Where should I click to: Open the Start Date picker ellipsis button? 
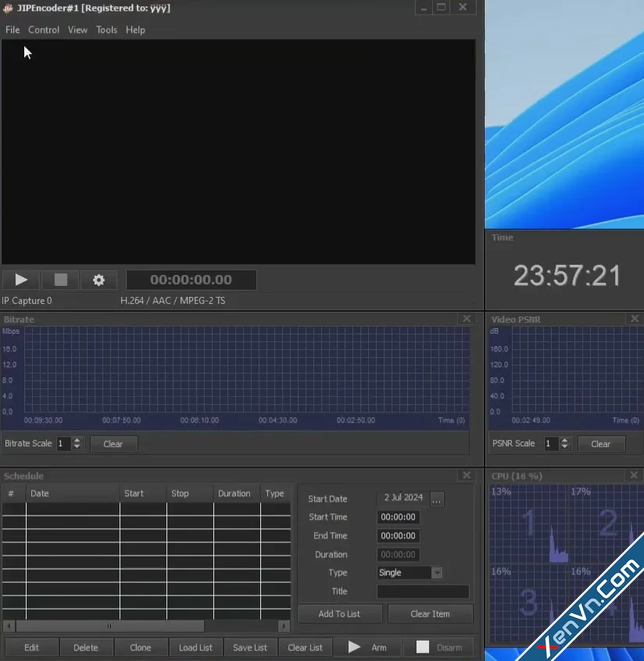[x=437, y=500]
